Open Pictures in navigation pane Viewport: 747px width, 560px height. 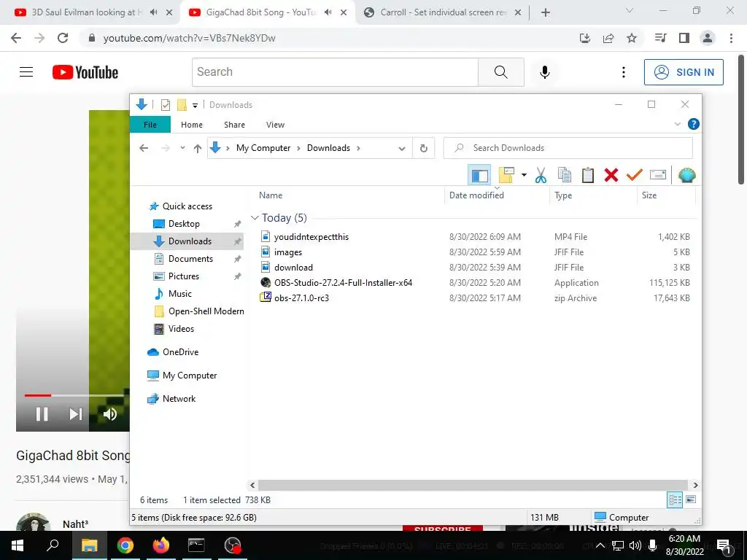[x=183, y=276]
